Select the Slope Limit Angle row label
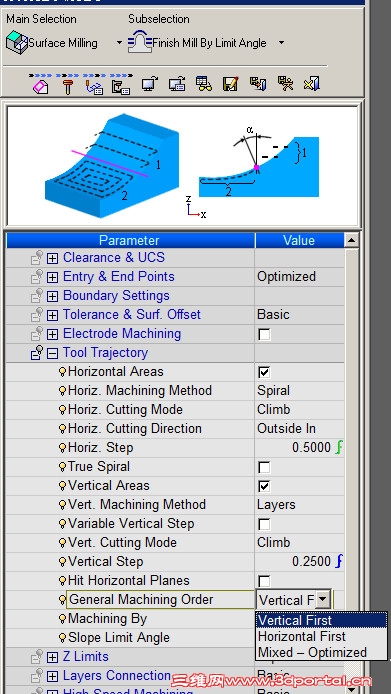Image resolution: width=391 pixels, height=694 pixels. [119, 638]
